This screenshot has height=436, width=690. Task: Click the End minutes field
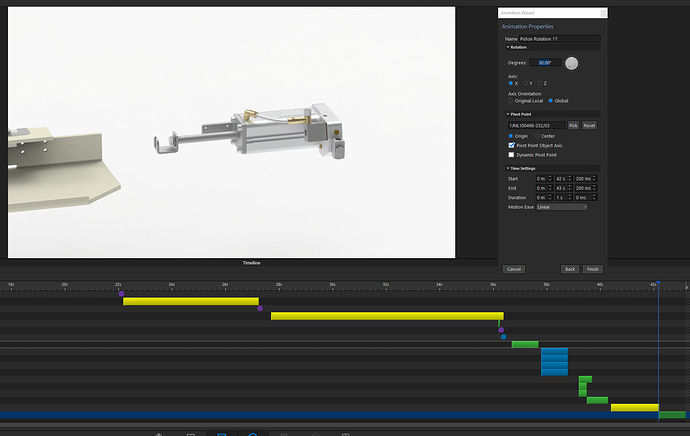544,188
